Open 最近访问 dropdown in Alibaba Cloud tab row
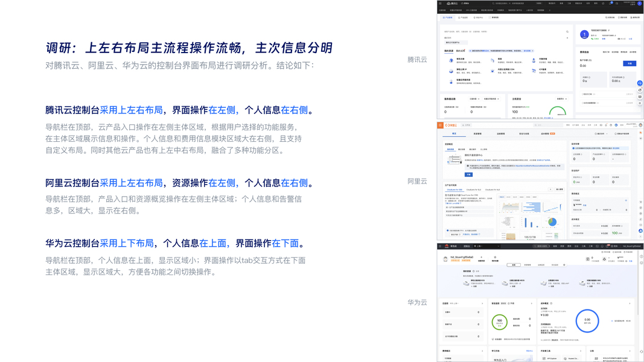 tap(601, 134)
